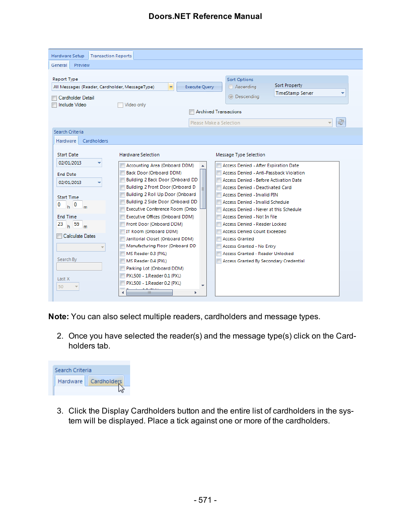Check the Archived Transactions box
The image size is (411, 532).
click(x=192, y=112)
